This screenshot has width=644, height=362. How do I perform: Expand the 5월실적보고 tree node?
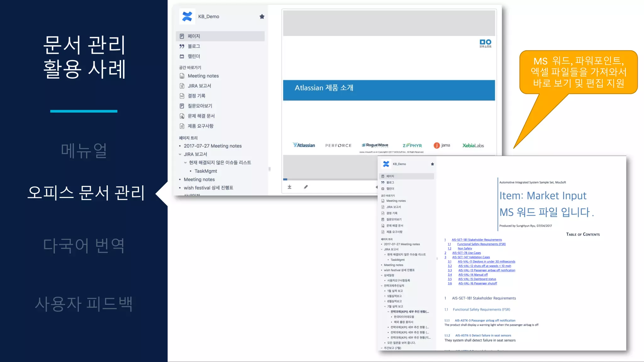pos(385,296)
